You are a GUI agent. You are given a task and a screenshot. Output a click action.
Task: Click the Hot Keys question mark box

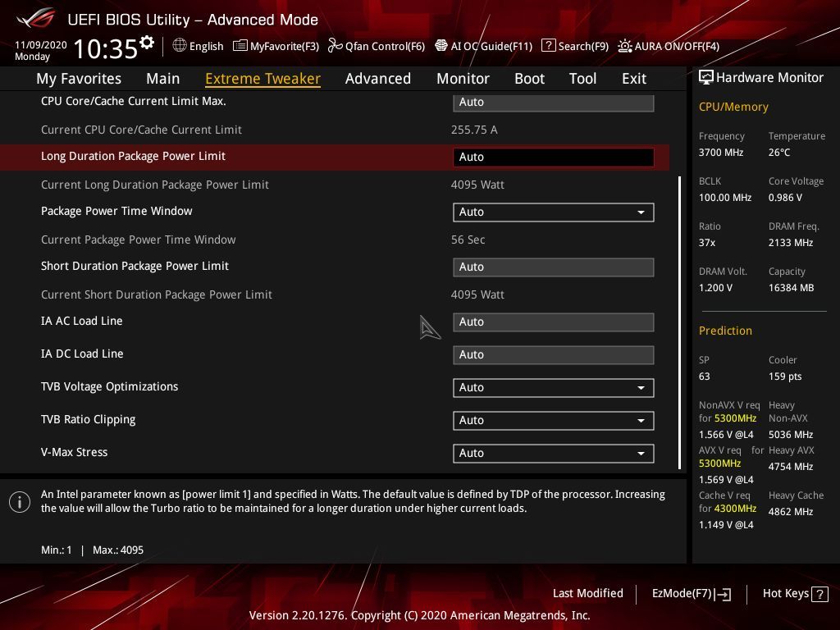(x=819, y=594)
